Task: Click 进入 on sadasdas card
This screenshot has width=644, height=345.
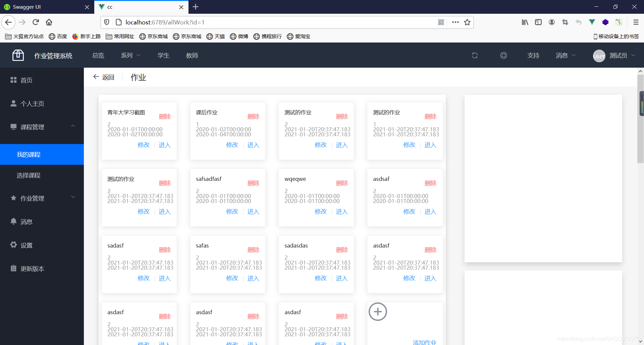Action: coord(342,278)
